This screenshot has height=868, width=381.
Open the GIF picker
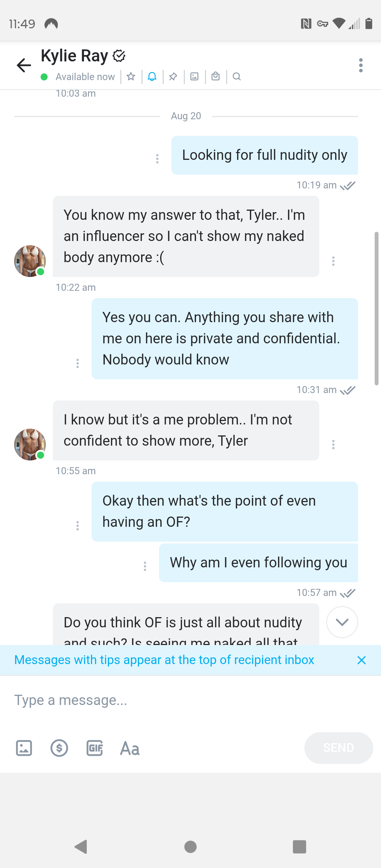click(x=95, y=748)
